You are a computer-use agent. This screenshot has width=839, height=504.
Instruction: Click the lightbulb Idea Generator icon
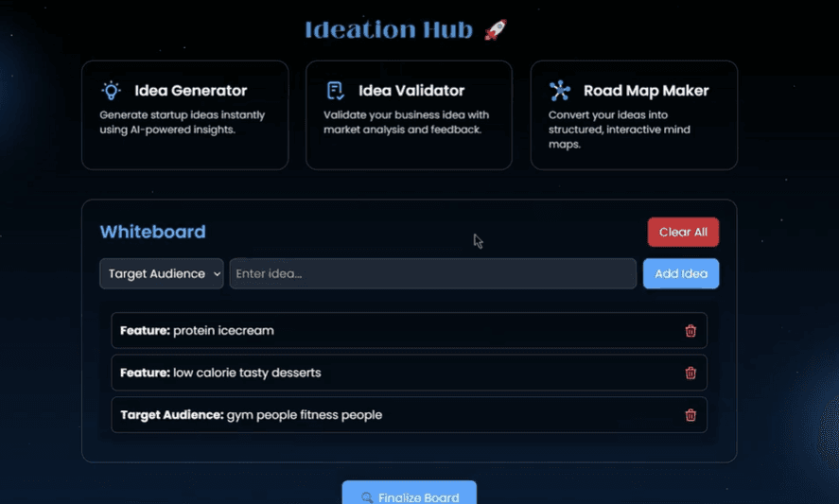pos(112,91)
